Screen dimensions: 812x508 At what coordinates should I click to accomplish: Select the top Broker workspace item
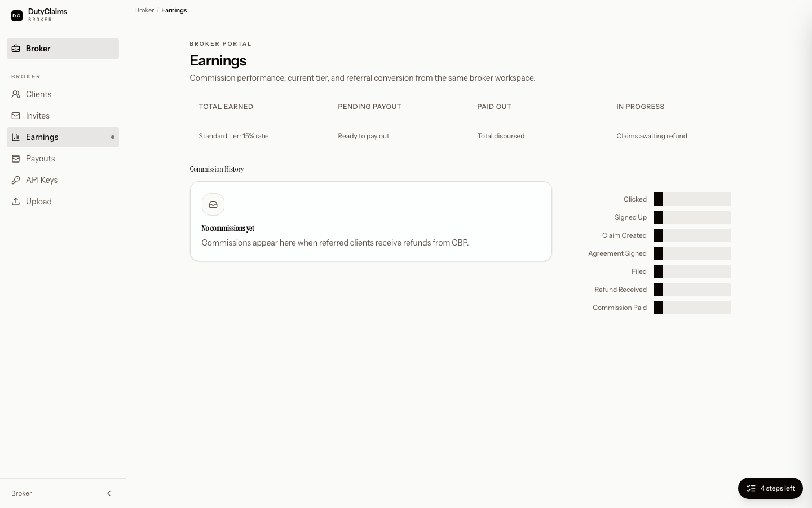(63, 49)
